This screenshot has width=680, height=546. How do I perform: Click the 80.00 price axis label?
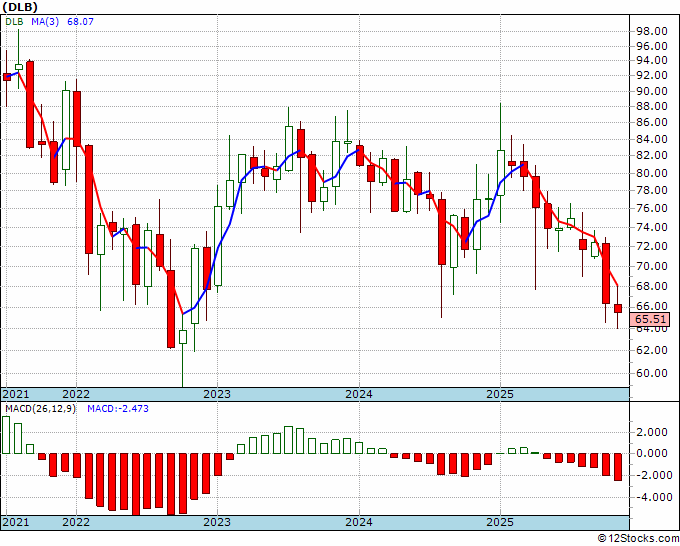[651, 173]
